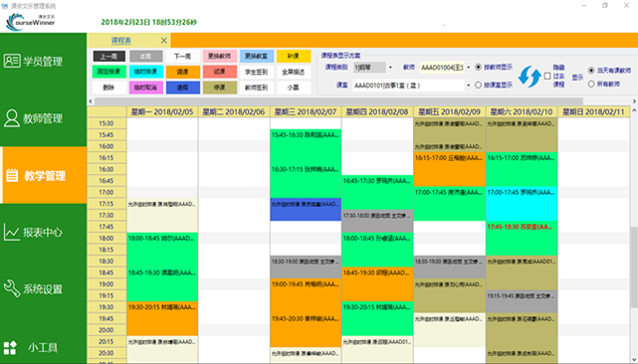The image size is (638, 364).
Task: Click the 上一周 previous week button
Action: click(x=109, y=56)
